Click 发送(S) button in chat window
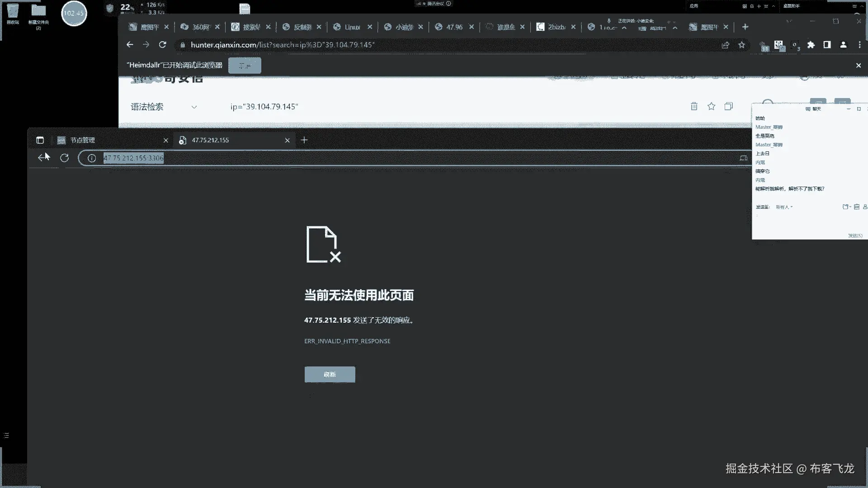 click(854, 235)
